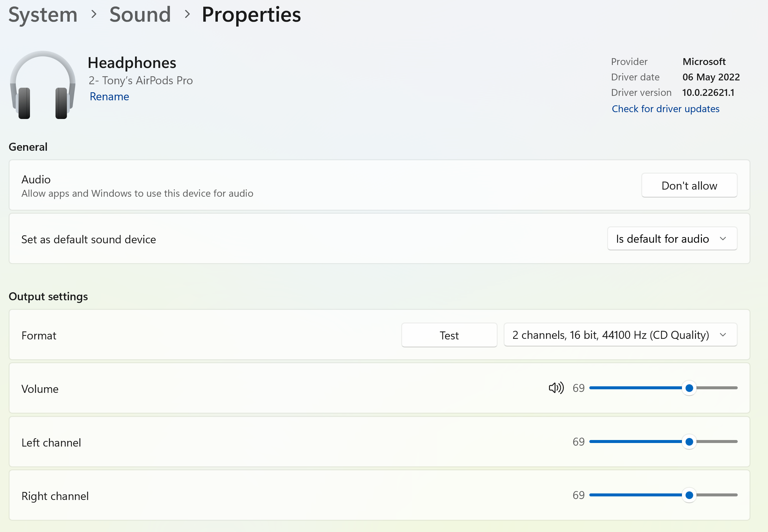Click the Left channel slider handle
This screenshot has height=532, width=768.
(x=689, y=442)
